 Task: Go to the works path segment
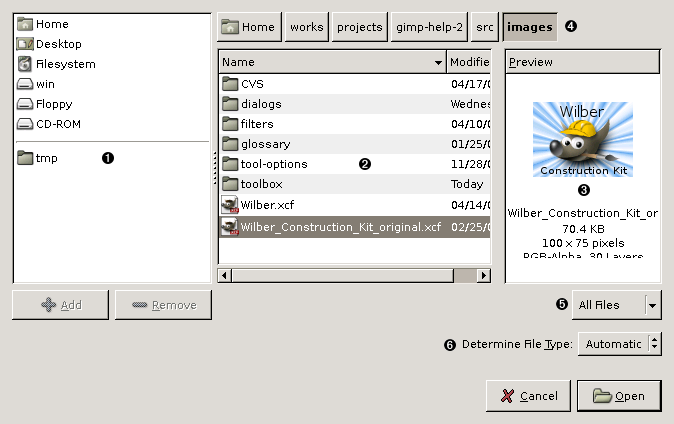306,27
